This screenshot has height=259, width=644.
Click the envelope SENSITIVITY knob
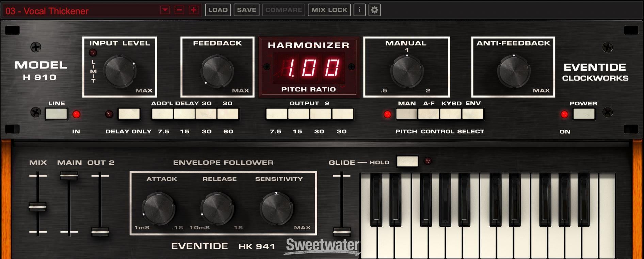[x=276, y=208]
